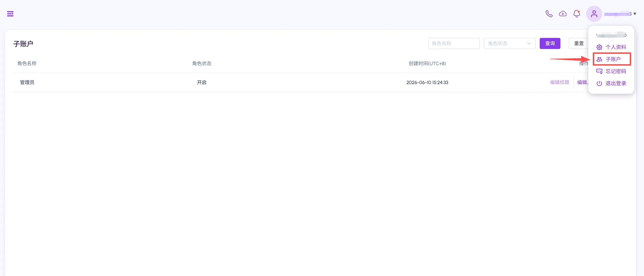Select the 管理员 role name cell
Viewport: 644px width, 276px height.
coord(27,82)
